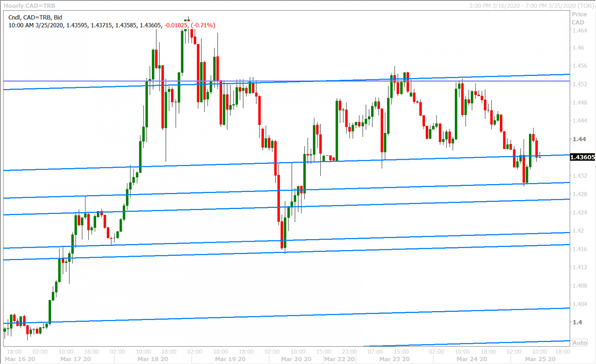Click the Auto scale button
This screenshot has height=364, width=596.
click(x=580, y=343)
